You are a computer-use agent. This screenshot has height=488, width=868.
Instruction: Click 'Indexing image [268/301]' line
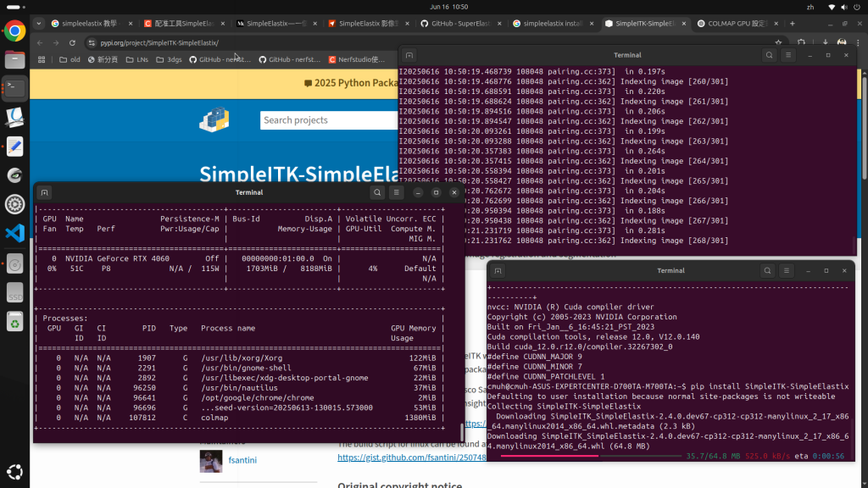[x=674, y=241]
